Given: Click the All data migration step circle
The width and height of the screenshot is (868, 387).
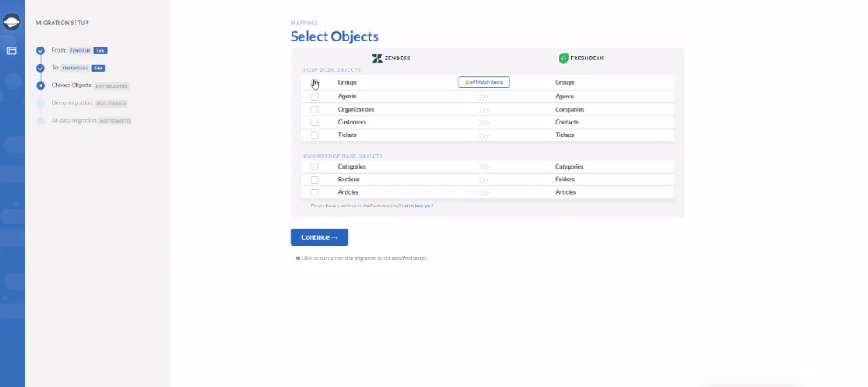Looking at the screenshot, I should (x=41, y=120).
